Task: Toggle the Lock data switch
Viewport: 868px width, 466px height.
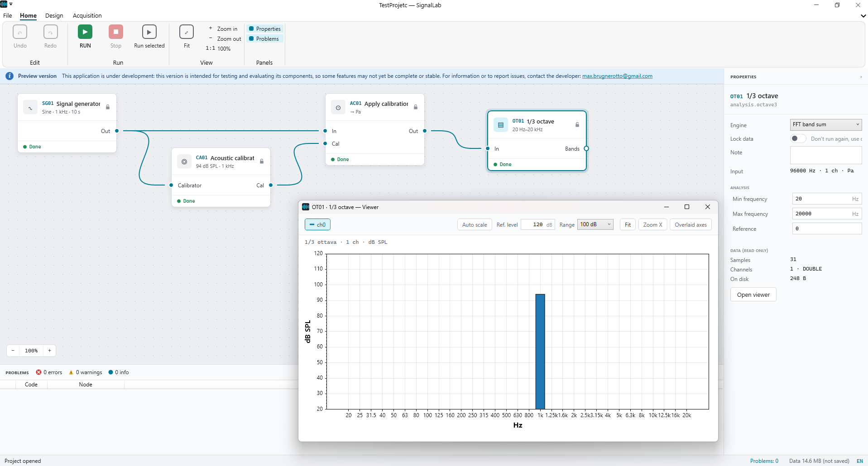Action: (x=798, y=138)
